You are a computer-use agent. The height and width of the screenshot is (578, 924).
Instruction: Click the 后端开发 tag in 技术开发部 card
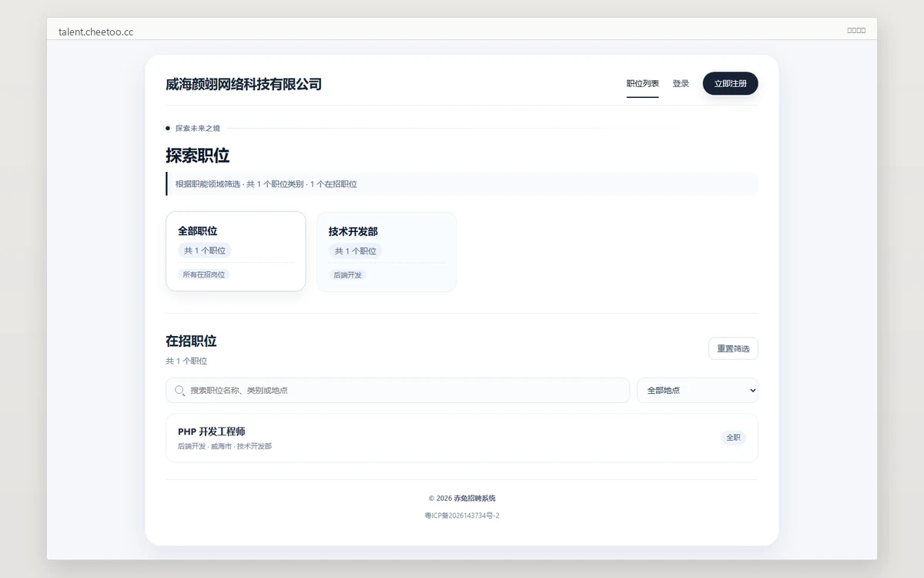347,275
